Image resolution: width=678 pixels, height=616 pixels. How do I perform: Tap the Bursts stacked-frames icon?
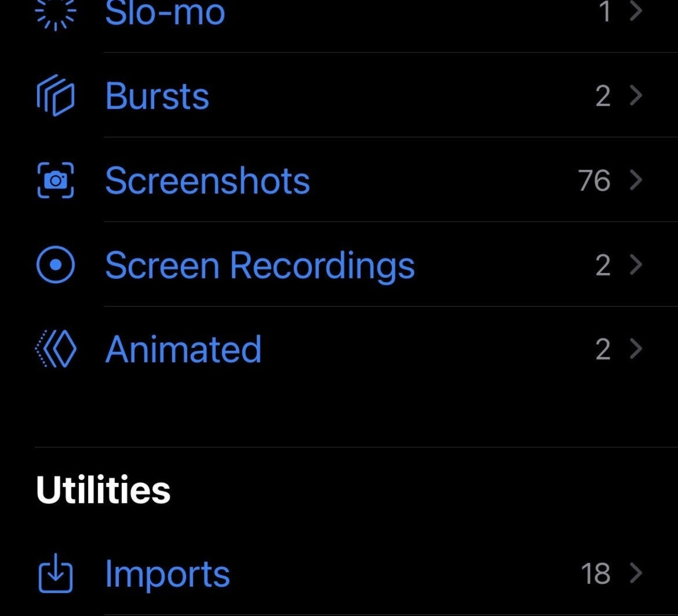[56, 95]
